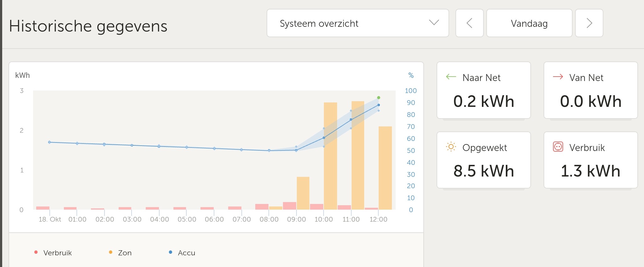Select the Naar Net 0.2 kWh card
This screenshot has height=267, width=644.
483,90
